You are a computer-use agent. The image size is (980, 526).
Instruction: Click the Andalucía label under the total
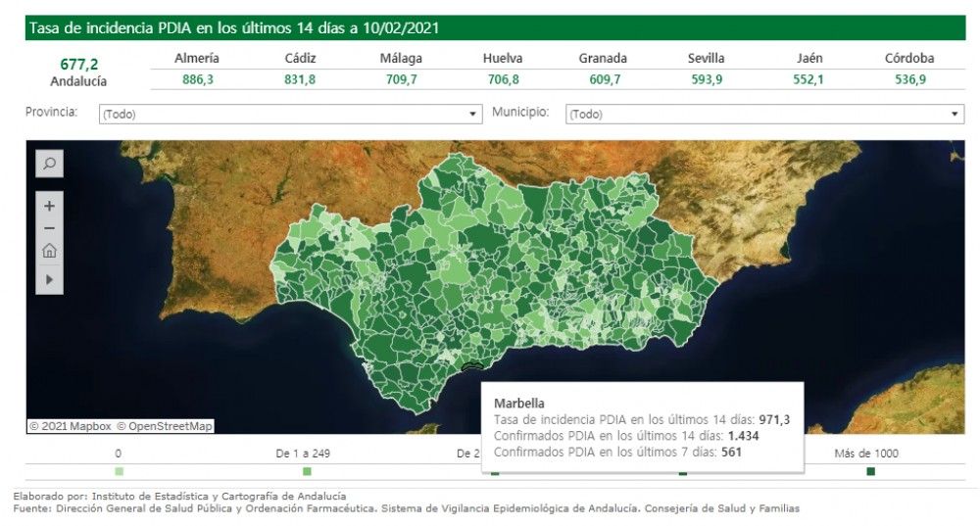(x=78, y=81)
